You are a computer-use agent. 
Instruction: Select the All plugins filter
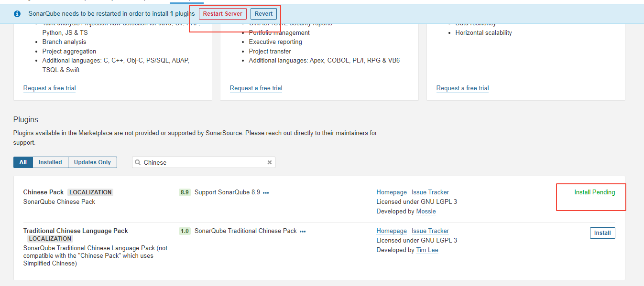(x=23, y=162)
